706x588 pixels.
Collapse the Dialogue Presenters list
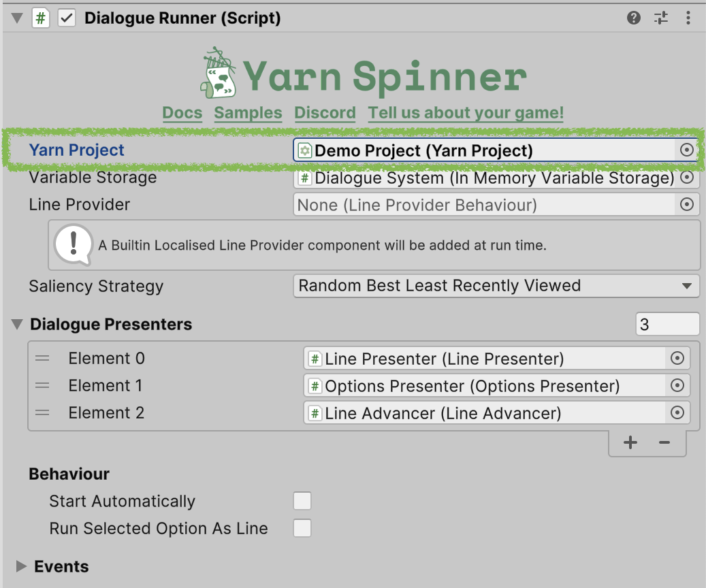point(17,325)
